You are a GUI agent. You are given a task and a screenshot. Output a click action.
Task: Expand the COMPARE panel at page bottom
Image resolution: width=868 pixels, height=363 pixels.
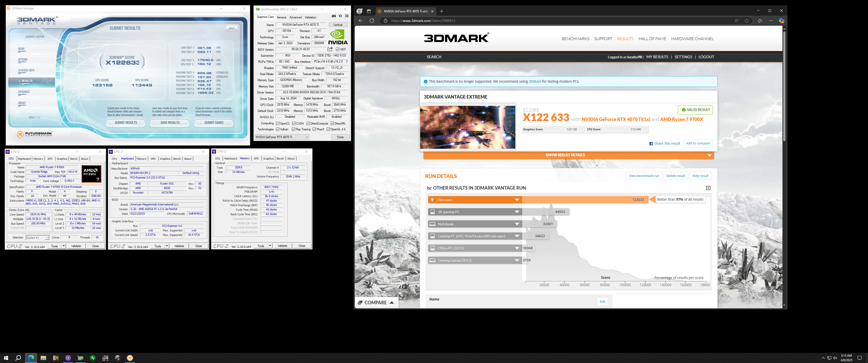[x=376, y=303]
